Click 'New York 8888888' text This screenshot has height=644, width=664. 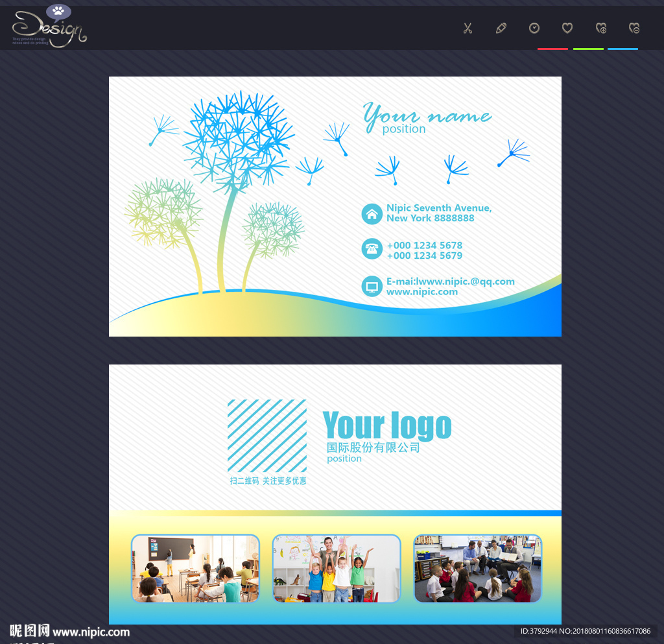click(x=431, y=218)
